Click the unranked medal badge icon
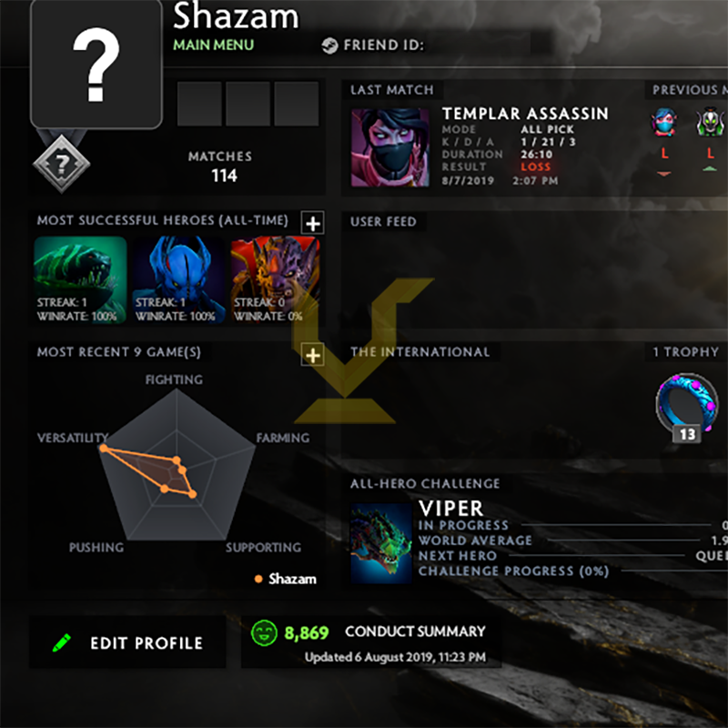This screenshot has height=728, width=728. pyautogui.click(x=61, y=164)
